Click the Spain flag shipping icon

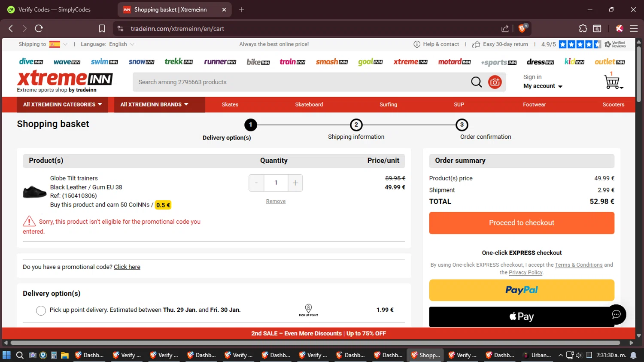55,44
